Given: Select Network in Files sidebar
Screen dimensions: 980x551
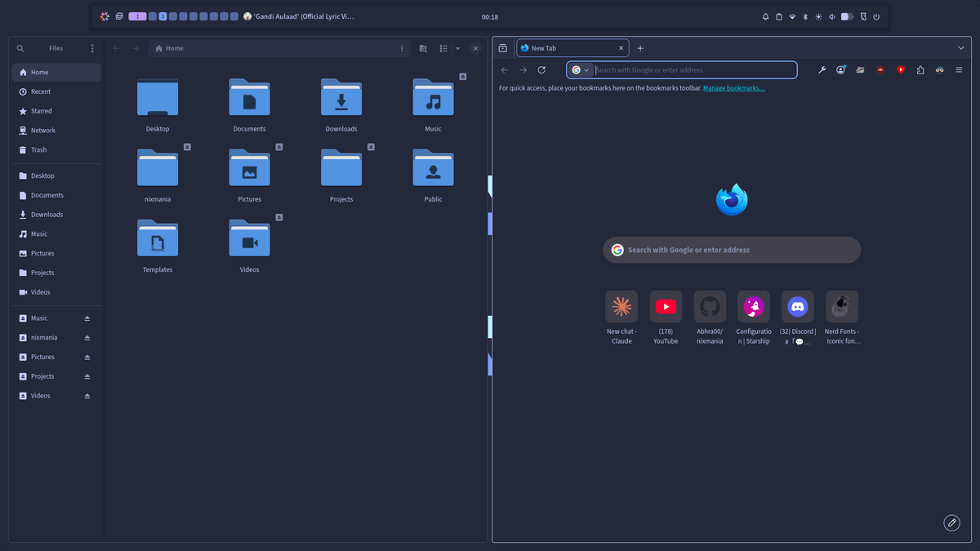Looking at the screenshot, I should (56, 131).
